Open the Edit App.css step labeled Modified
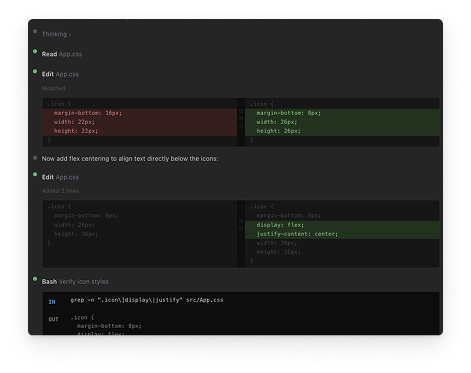 pos(60,74)
